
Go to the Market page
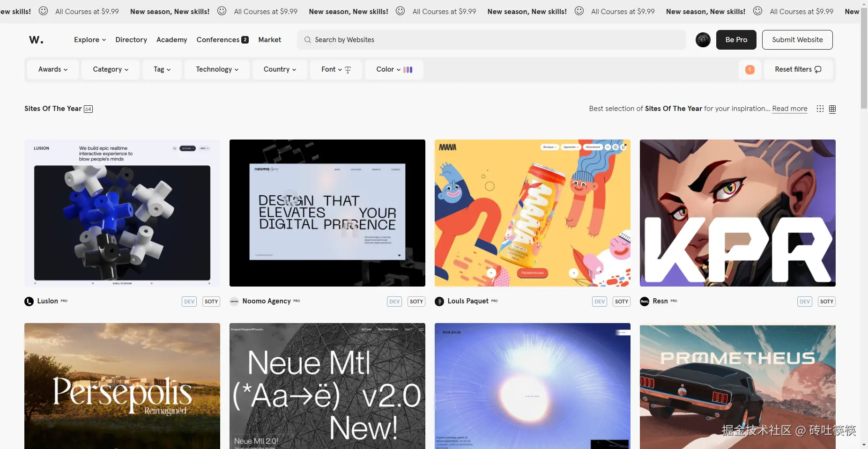tap(270, 40)
